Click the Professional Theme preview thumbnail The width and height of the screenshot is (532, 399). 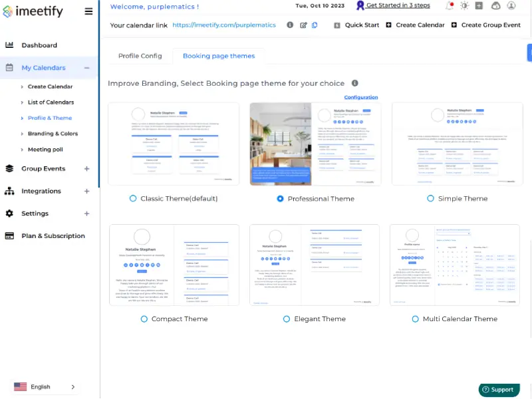pyautogui.click(x=315, y=144)
